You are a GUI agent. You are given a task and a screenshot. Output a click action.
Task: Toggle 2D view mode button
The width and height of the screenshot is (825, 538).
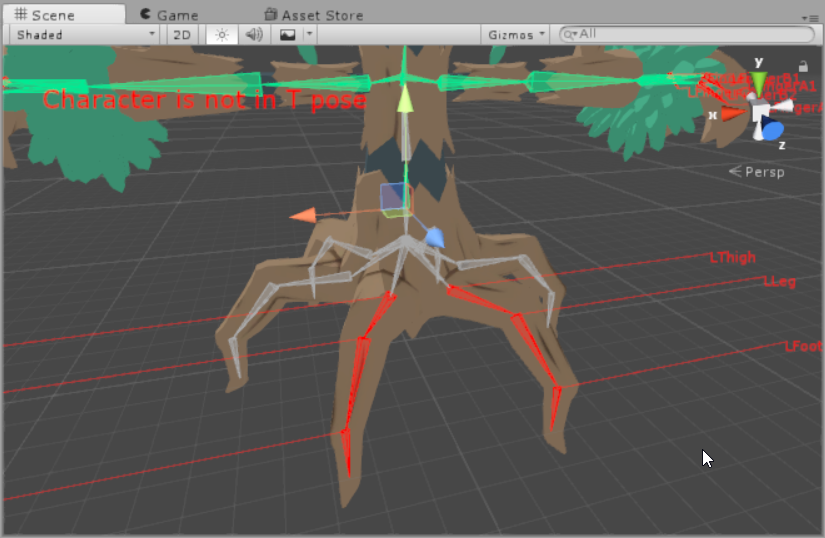tap(182, 35)
